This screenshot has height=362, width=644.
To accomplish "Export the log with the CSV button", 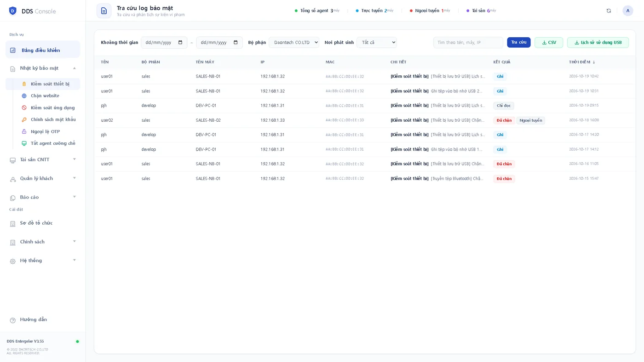I will (x=549, y=42).
